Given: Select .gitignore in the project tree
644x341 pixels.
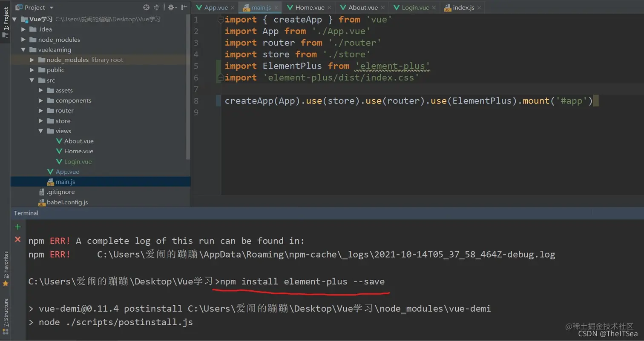Looking at the screenshot, I should [x=57, y=192].
